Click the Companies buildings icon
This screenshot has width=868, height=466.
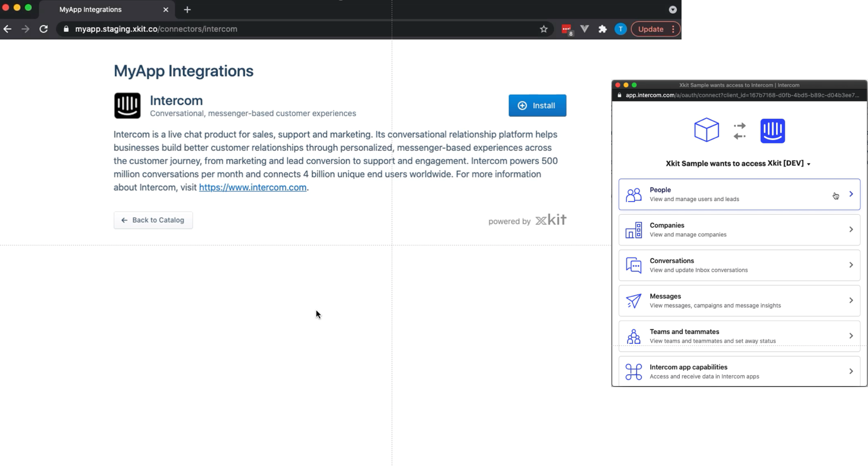(x=633, y=230)
